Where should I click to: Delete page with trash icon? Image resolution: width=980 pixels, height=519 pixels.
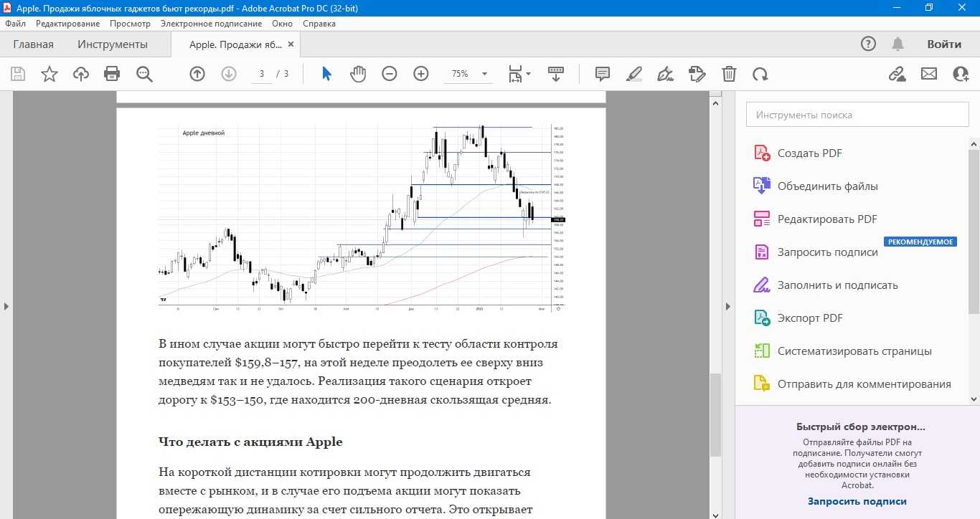(x=729, y=74)
